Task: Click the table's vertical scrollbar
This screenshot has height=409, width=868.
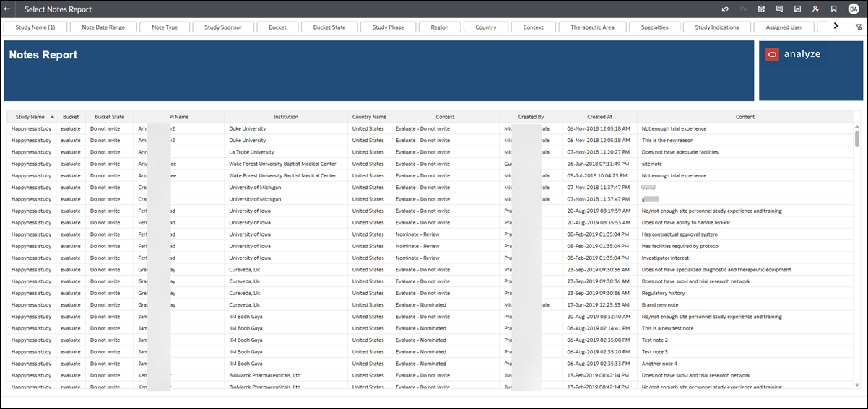Action: (857, 138)
